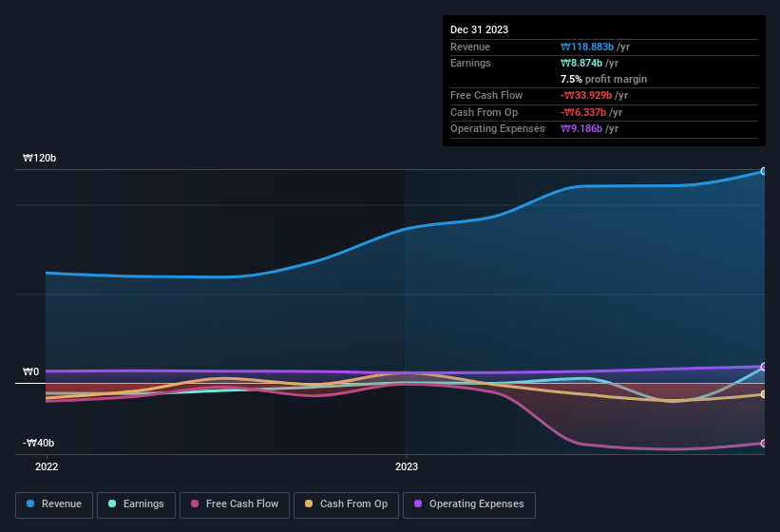Click the Free Cash Flow label in tooltip
Screen dimensions: 780x532
pyautogui.click(x=486, y=95)
